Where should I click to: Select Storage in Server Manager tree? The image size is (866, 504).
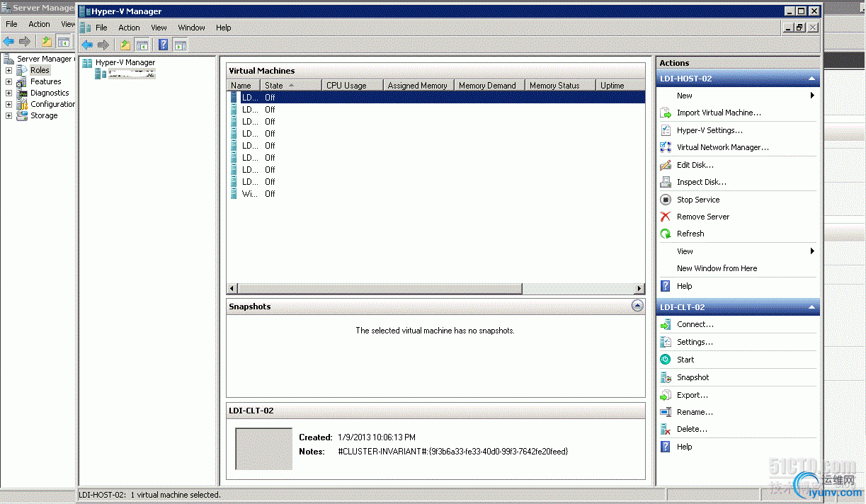(x=44, y=115)
